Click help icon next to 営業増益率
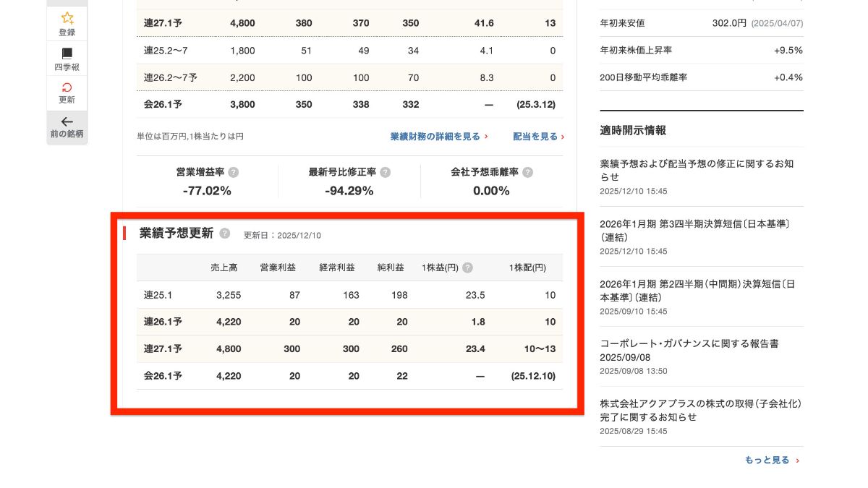The image size is (868, 488). [233, 173]
